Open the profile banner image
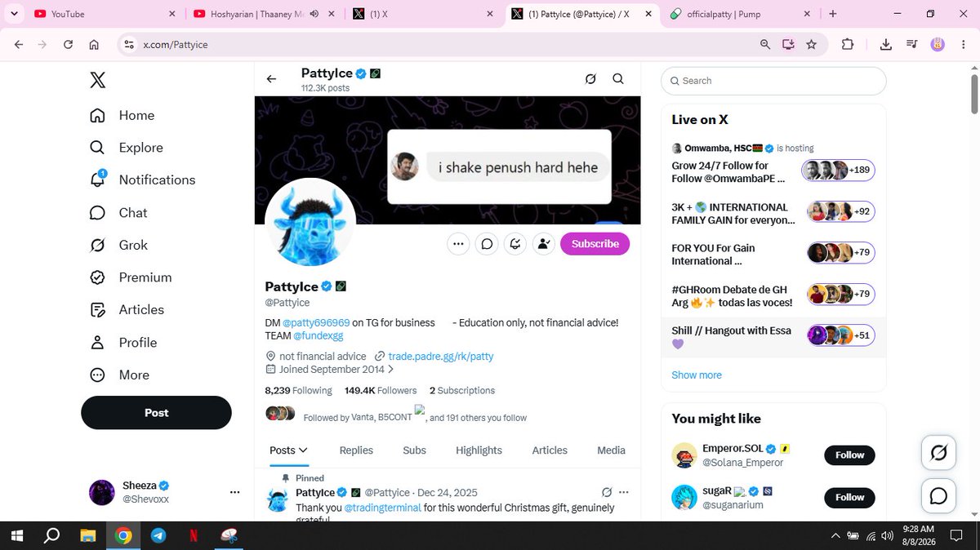The image size is (980, 550). point(448,160)
